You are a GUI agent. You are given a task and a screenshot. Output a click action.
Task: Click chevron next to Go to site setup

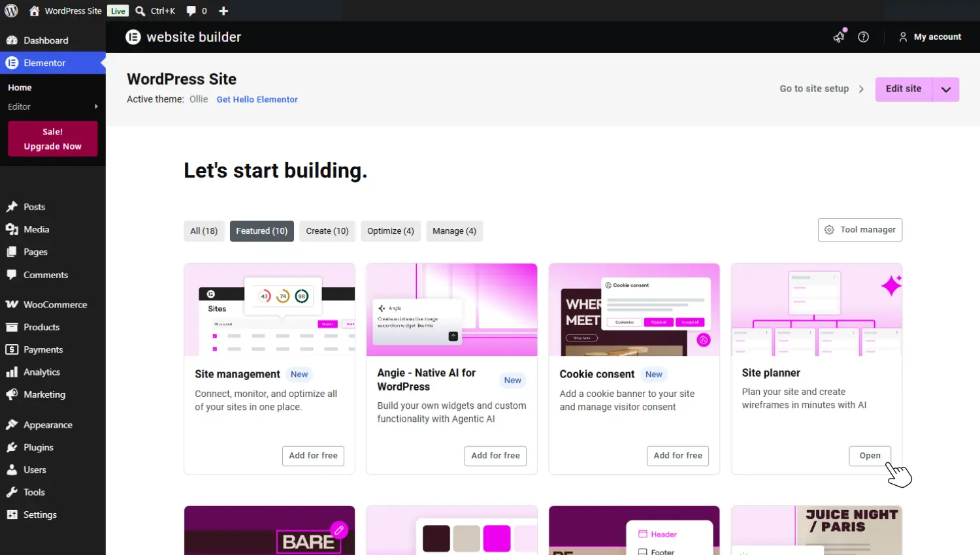point(861,89)
